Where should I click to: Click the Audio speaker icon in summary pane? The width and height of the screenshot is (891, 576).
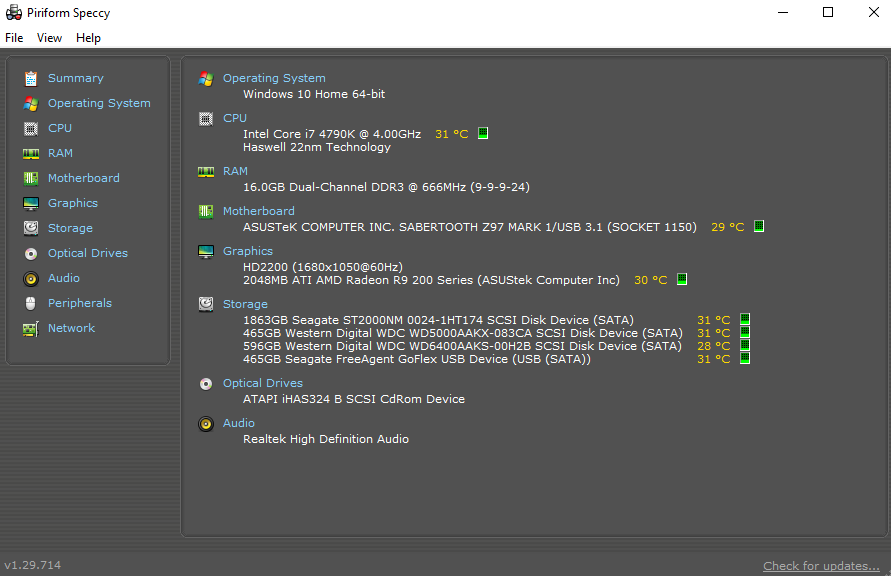click(x=206, y=424)
